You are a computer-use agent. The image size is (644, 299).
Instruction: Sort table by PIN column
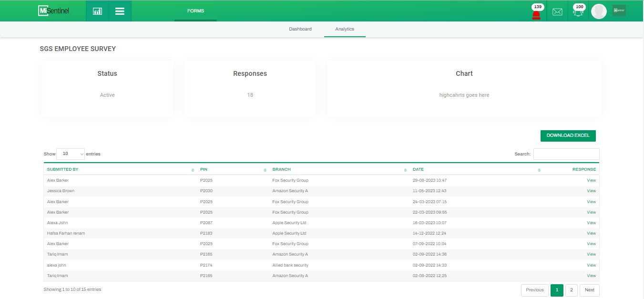click(233, 169)
